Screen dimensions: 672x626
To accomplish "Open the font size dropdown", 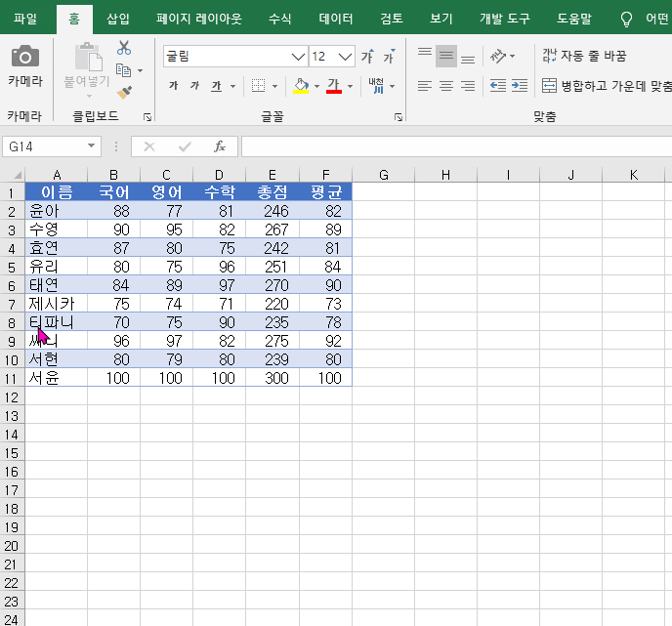I will click(x=345, y=57).
